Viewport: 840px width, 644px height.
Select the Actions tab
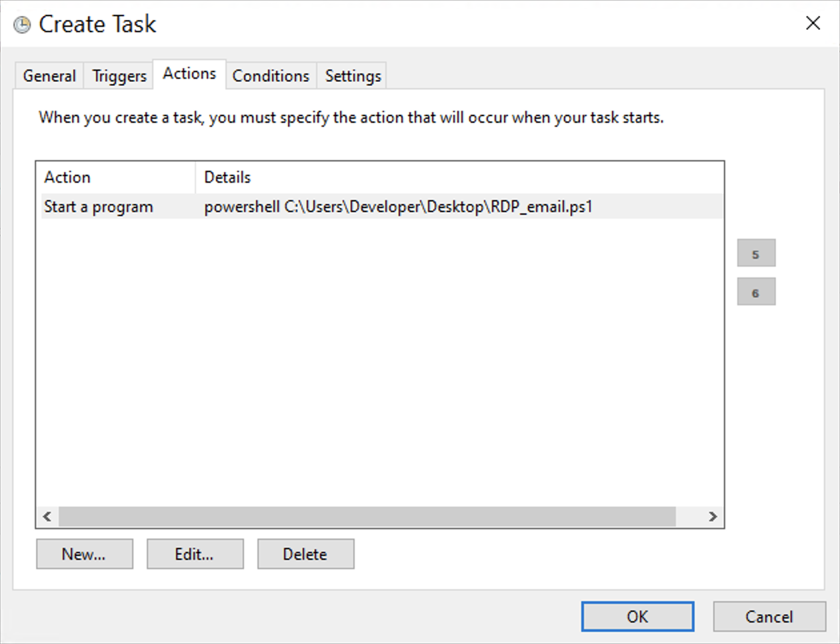click(x=189, y=74)
